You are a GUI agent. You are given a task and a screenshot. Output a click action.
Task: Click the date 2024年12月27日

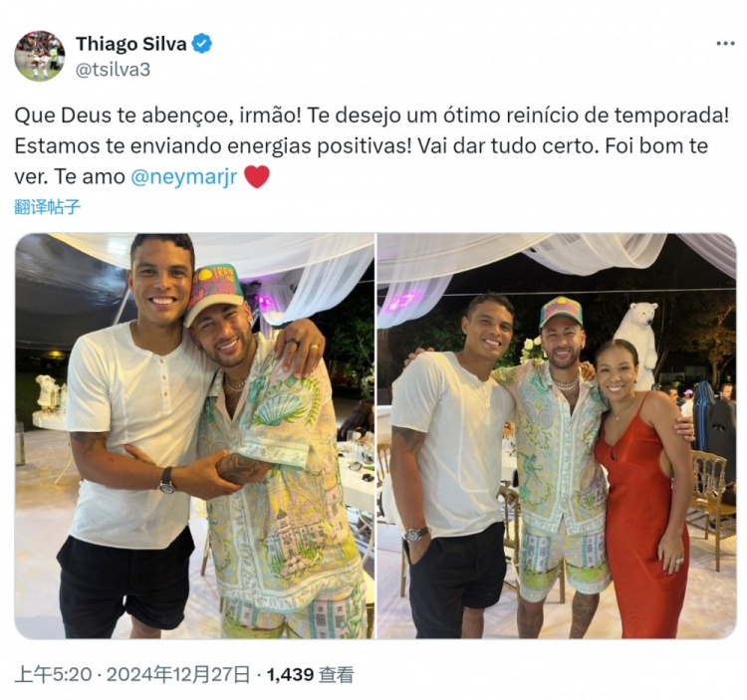click(178, 674)
